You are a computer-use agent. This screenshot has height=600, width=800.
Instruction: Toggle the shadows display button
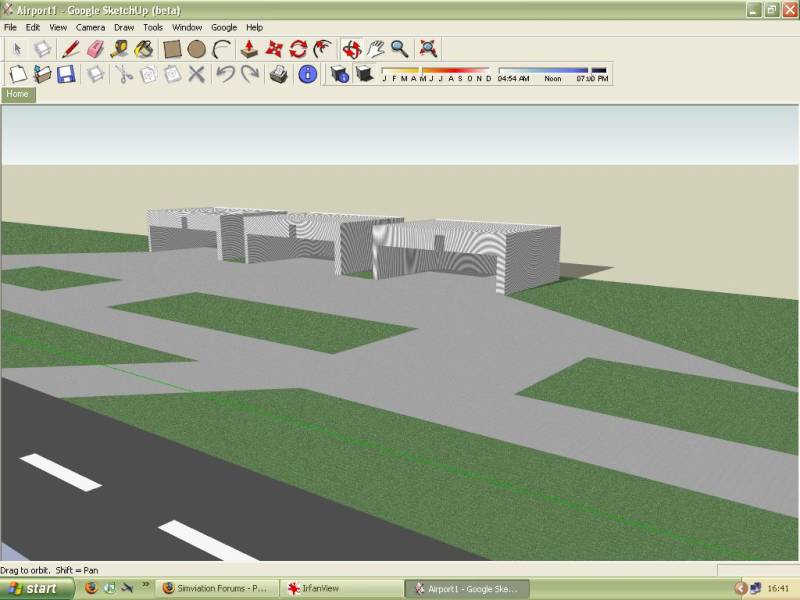click(364, 74)
